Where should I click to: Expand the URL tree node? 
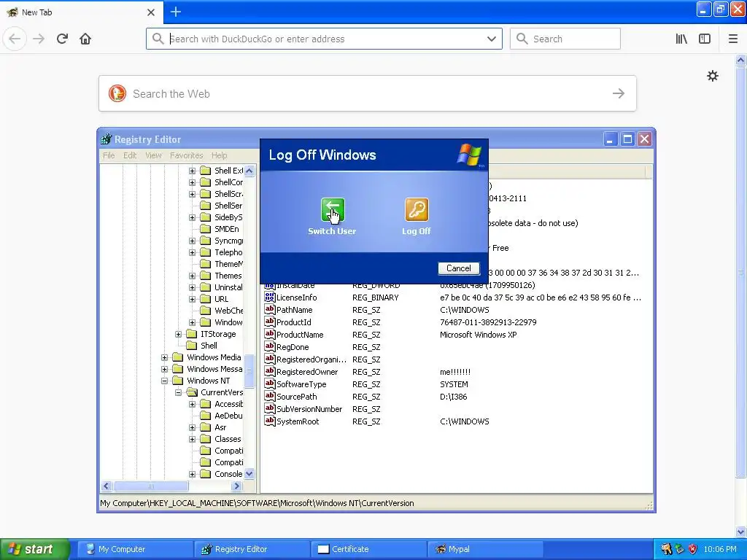192,299
